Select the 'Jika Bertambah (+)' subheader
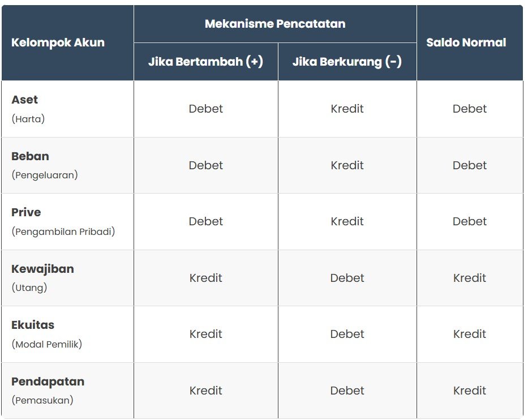Screen dimensions: 528x420 click(x=205, y=62)
